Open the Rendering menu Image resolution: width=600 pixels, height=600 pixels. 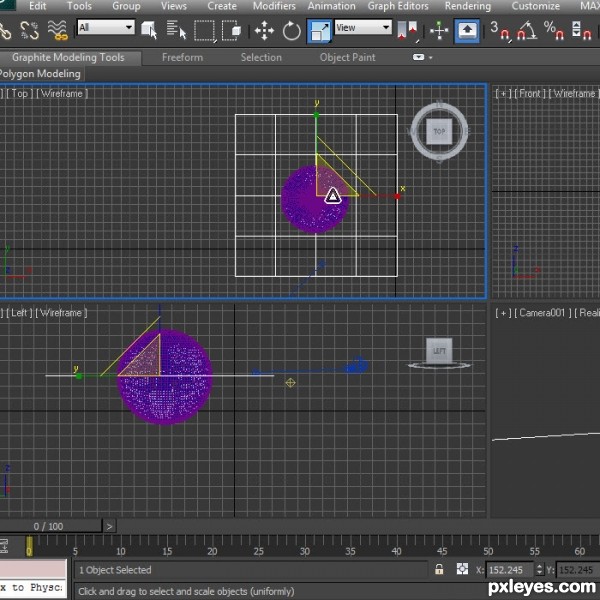point(468,6)
